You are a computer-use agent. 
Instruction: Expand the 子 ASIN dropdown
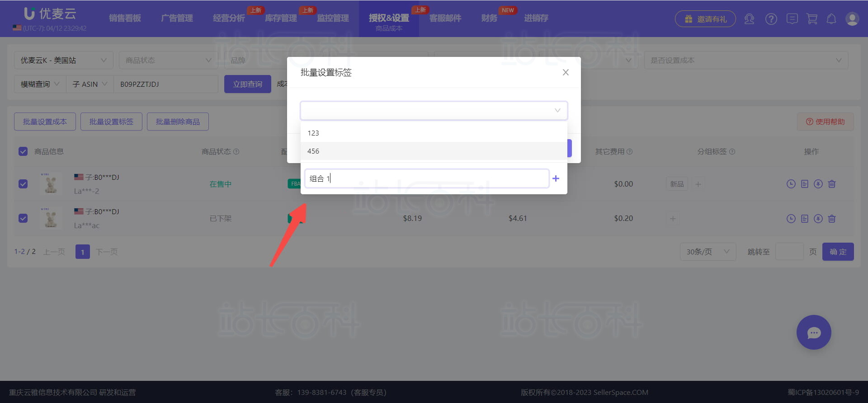tap(90, 84)
